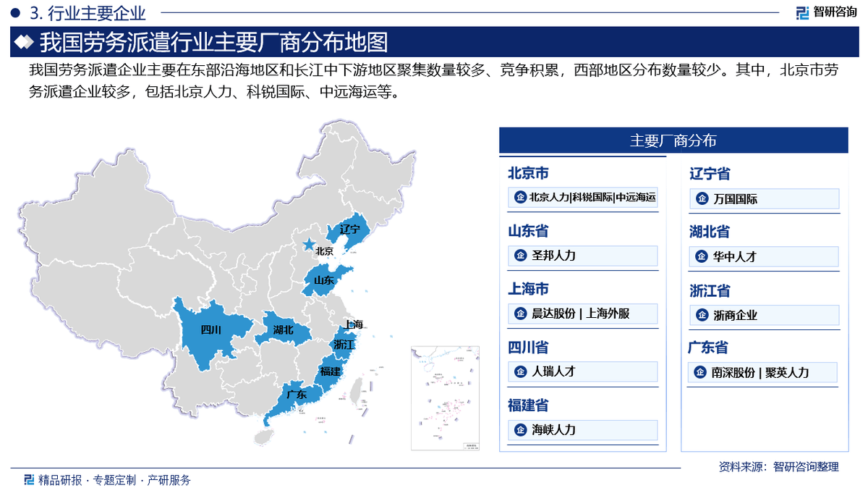
Task: Select the 辽宁 province on the map
Action: click(349, 232)
